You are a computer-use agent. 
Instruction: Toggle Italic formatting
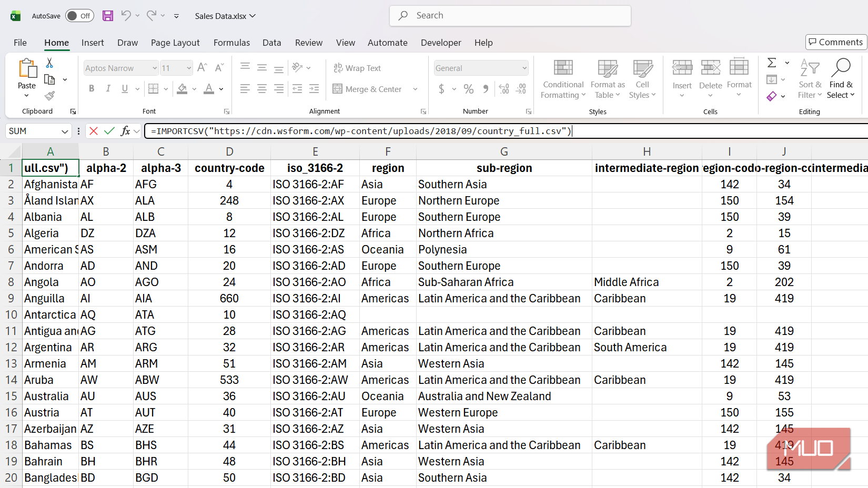pos(108,88)
